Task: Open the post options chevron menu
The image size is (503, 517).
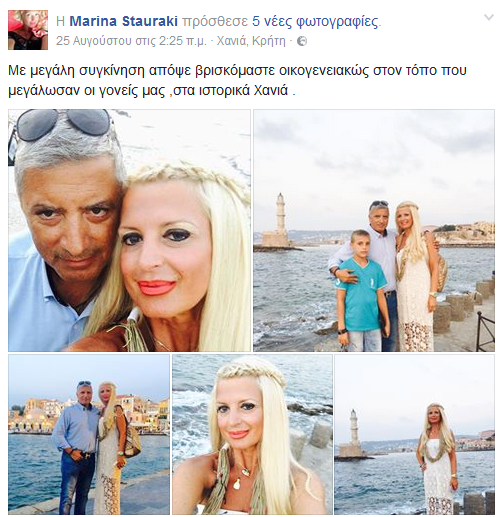Action: [x=489, y=17]
